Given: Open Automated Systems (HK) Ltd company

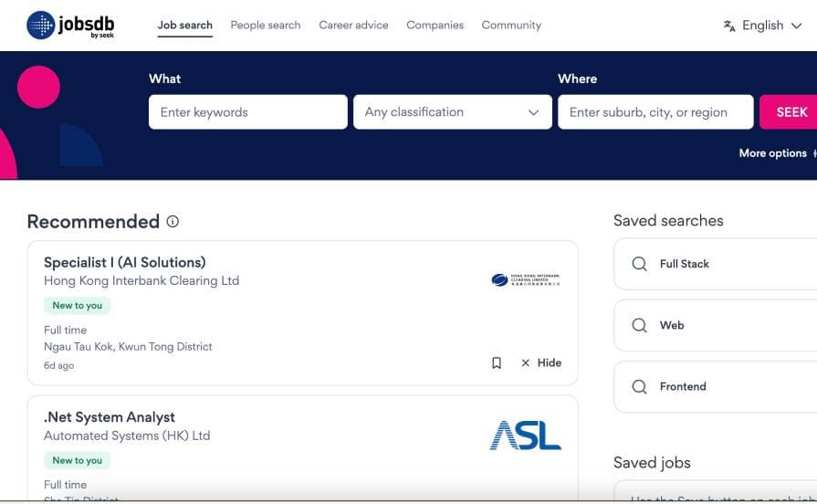Looking at the screenshot, I should (x=127, y=436).
